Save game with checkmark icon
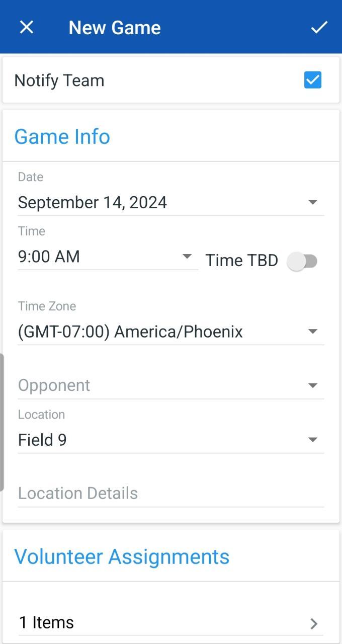Screen dimensions: 342x644 pyautogui.click(x=319, y=27)
